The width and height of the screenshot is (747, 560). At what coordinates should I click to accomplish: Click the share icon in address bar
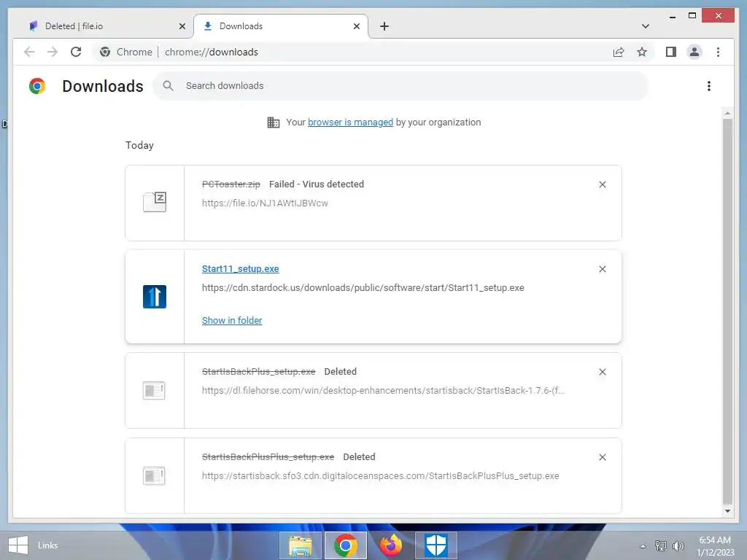click(619, 52)
